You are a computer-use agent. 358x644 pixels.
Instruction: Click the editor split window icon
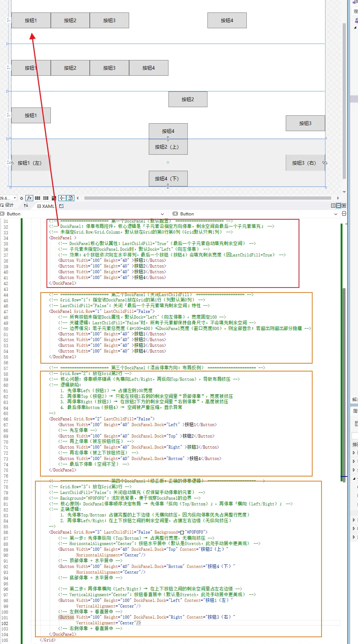[x=344, y=214]
